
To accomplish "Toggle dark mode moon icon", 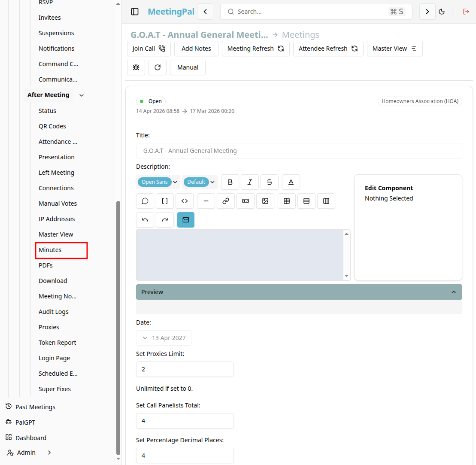I will (442, 12).
